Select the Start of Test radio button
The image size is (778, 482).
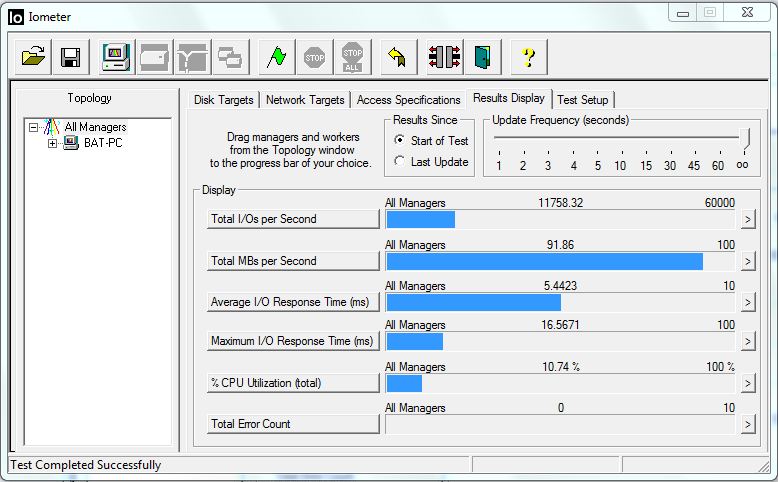click(399, 140)
